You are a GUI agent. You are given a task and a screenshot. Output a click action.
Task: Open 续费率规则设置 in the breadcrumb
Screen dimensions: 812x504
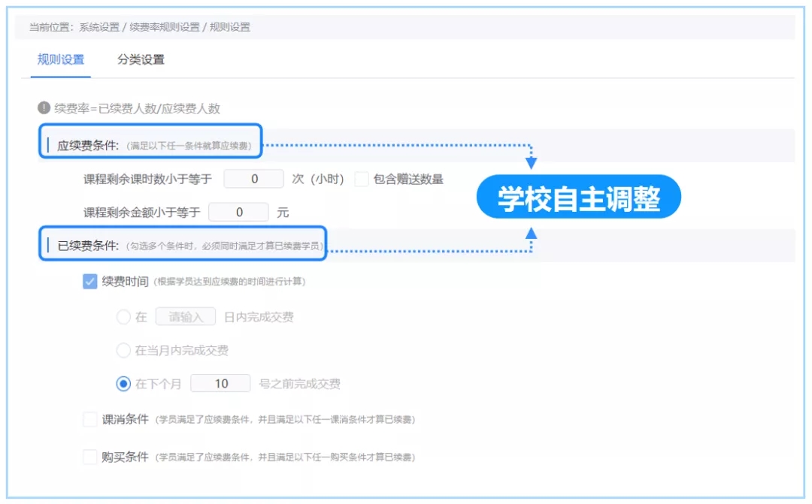point(164,27)
